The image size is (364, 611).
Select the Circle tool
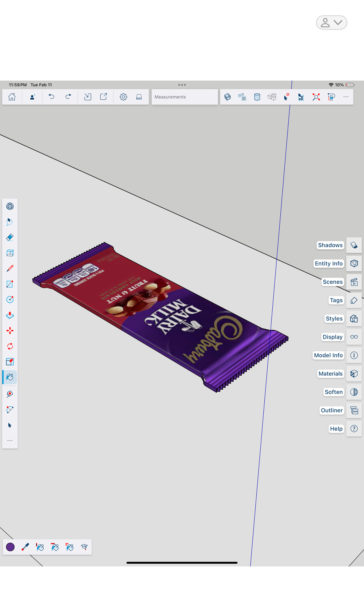point(10,299)
